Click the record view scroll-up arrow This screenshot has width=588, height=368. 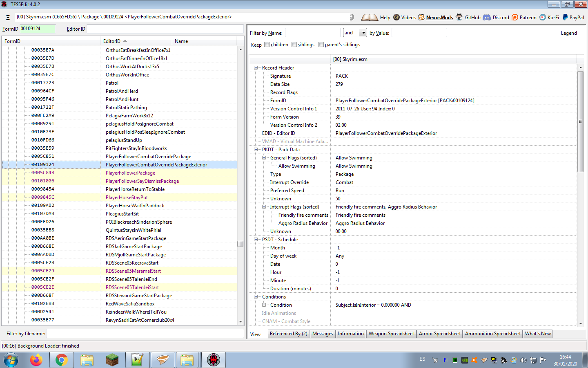581,67
